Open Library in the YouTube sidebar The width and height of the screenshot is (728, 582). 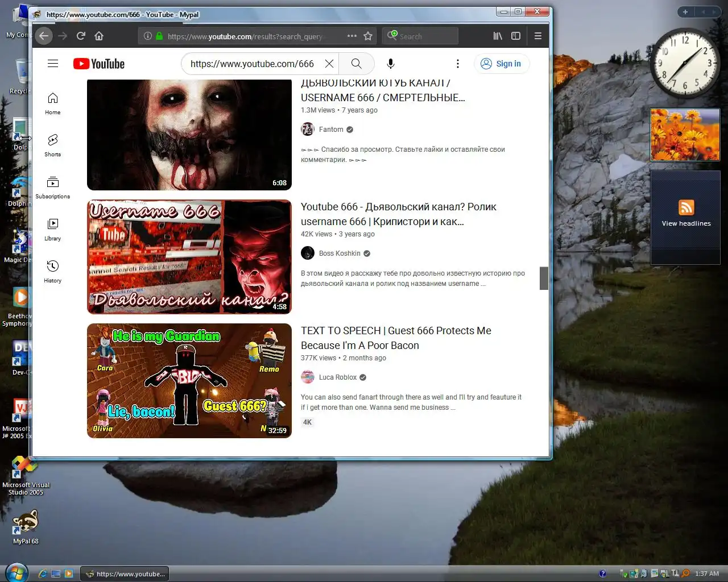(53, 230)
